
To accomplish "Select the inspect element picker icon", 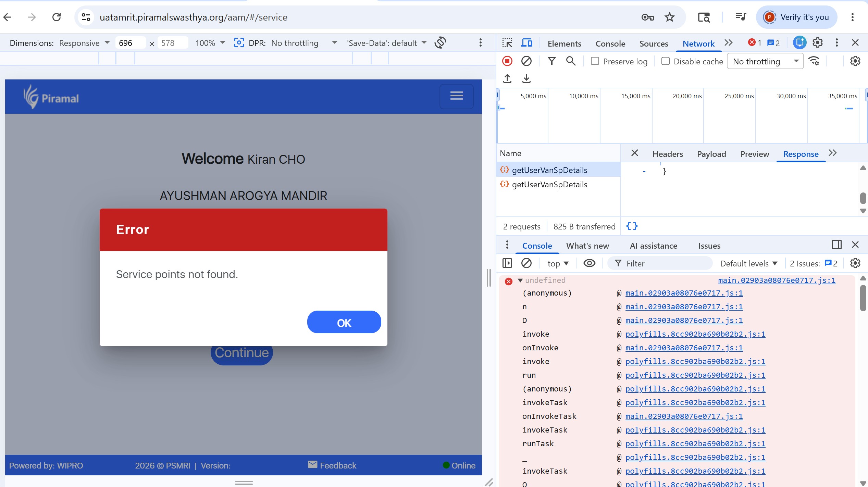I will point(507,43).
